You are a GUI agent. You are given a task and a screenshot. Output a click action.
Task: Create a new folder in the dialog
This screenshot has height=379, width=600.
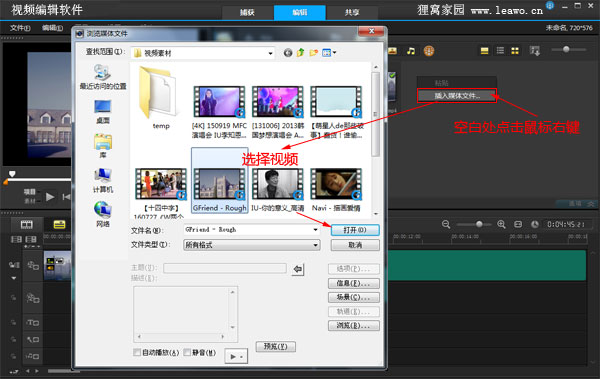(x=313, y=52)
